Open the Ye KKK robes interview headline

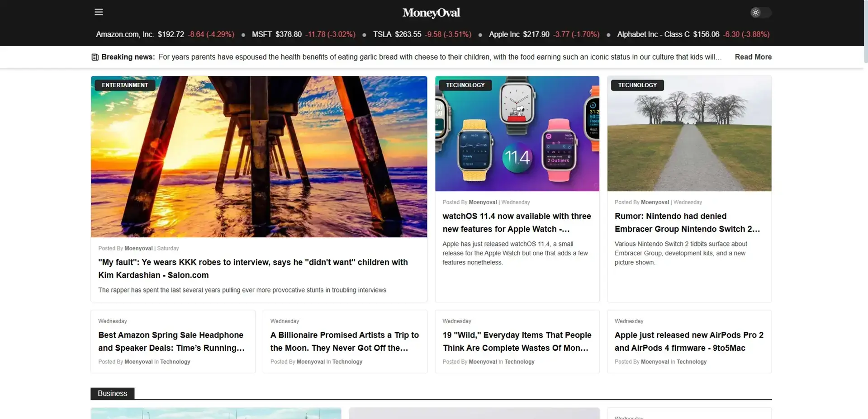253,268
